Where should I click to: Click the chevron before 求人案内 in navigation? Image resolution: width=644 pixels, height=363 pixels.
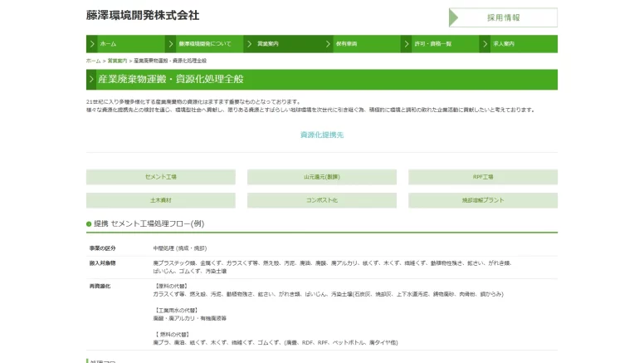[485, 44]
